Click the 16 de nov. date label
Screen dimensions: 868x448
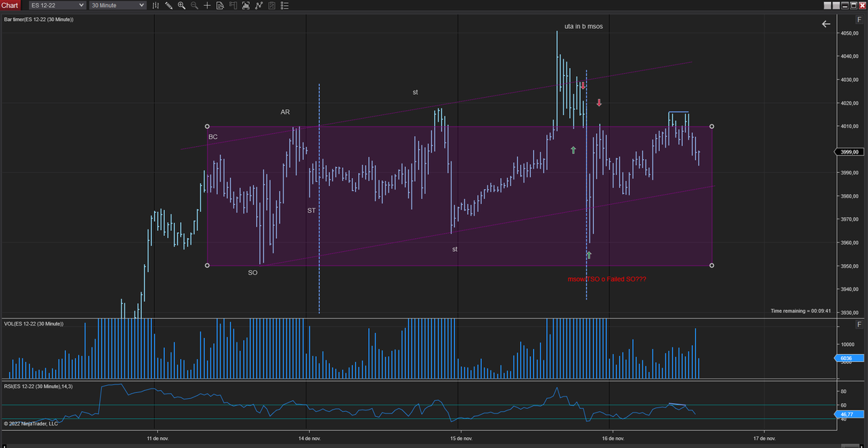coord(612,439)
